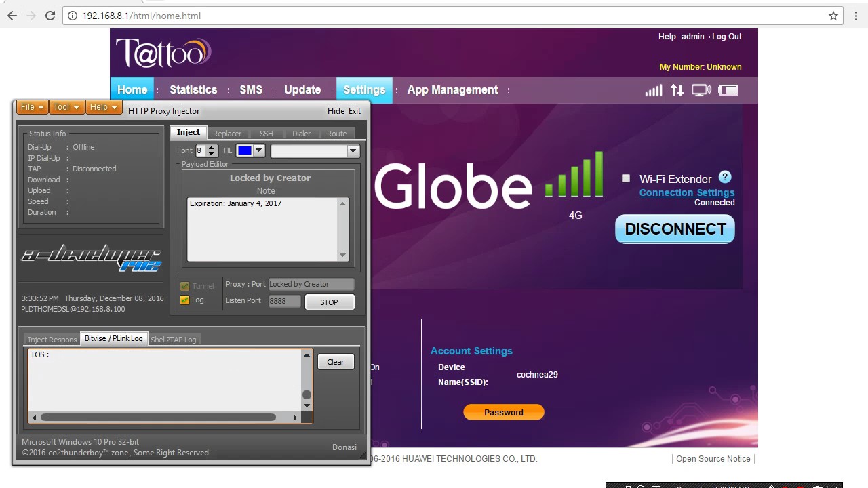This screenshot has height=488, width=868.
Task: Click the signal strength bars icon in header
Action: tap(654, 90)
